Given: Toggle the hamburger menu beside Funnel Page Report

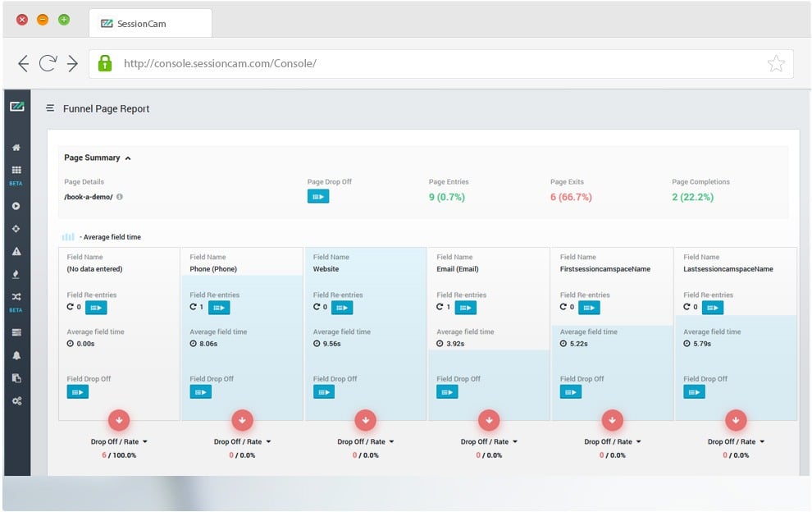Looking at the screenshot, I should pos(50,108).
